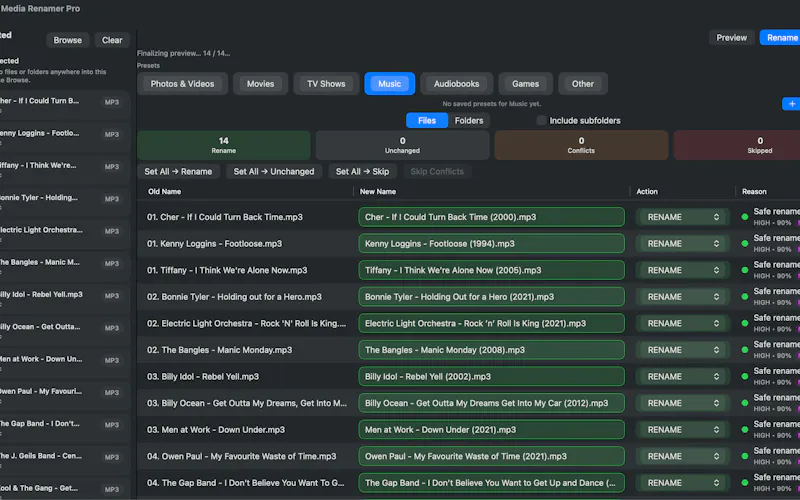Edit new name field Owen Paul (2021).mp3
The image size is (800, 500).
[x=491, y=456]
